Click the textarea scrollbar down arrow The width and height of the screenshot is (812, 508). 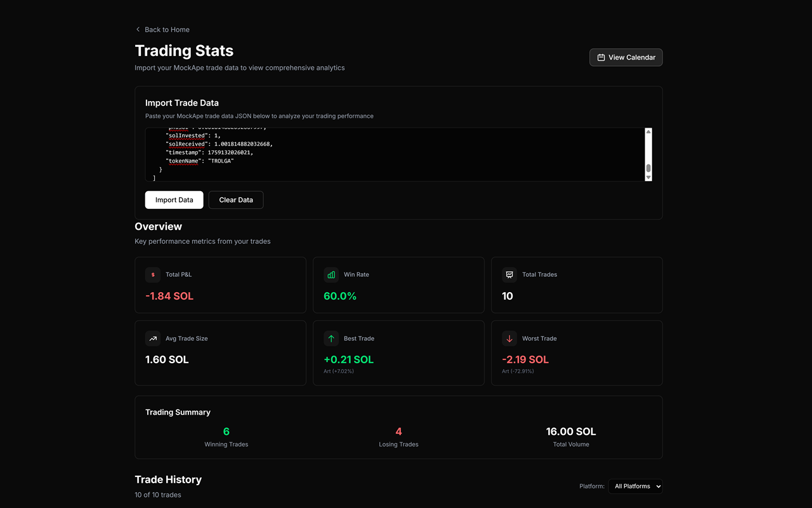coord(648,178)
